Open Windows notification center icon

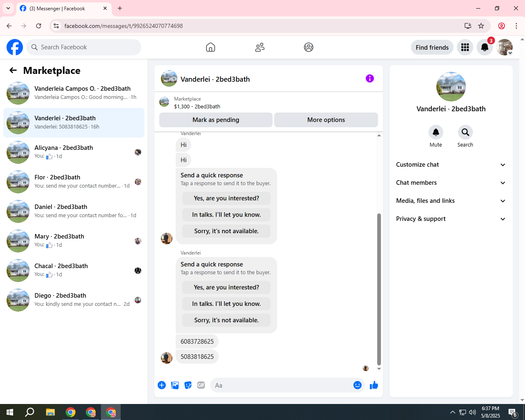(x=512, y=412)
